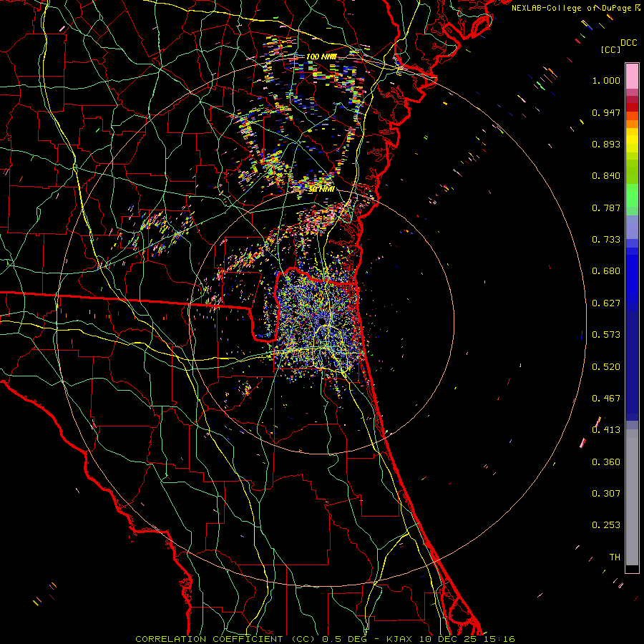The height and width of the screenshot is (644, 644).
Task: Select the 0.360 legend value
Action: (606, 462)
